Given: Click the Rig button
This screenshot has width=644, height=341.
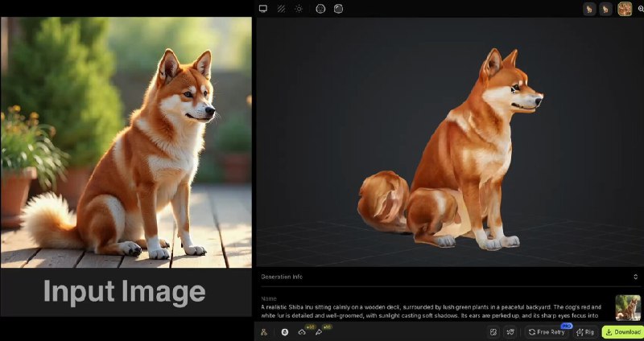Looking at the screenshot, I should [585, 331].
